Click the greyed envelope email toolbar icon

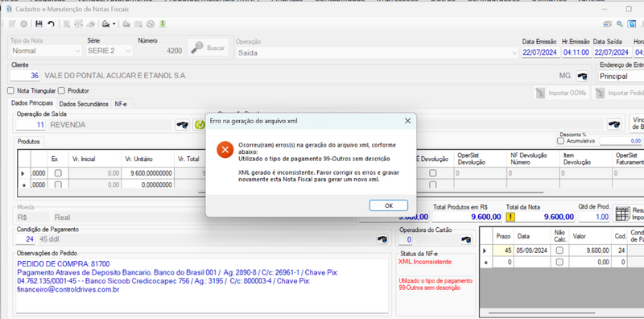click(x=138, y=24)
